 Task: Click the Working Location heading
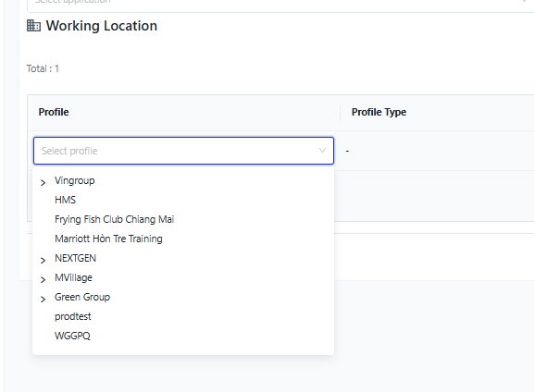(102, 26)
